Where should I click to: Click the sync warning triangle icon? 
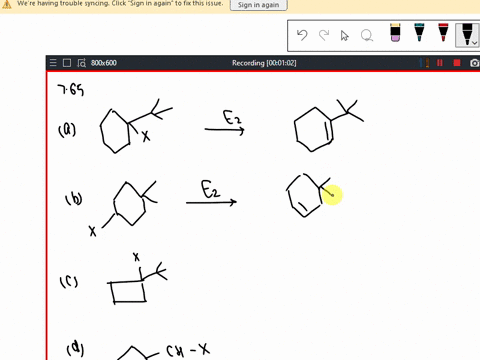(x=7, y=5)
